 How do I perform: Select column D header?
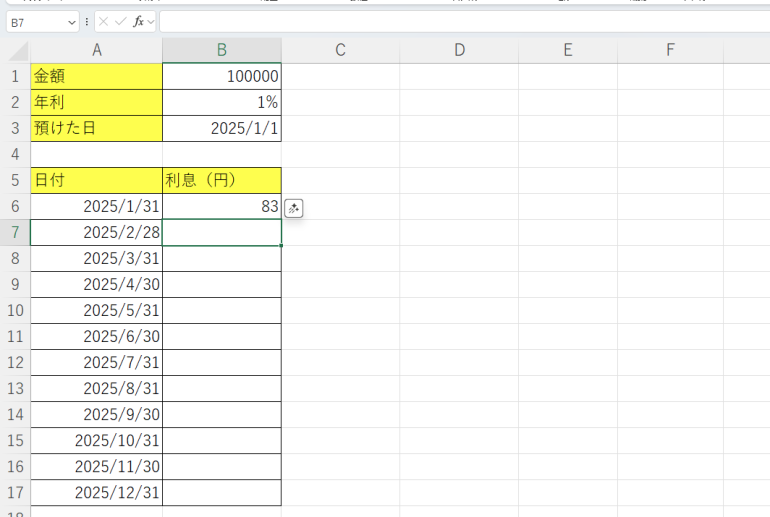coord(459,50)
